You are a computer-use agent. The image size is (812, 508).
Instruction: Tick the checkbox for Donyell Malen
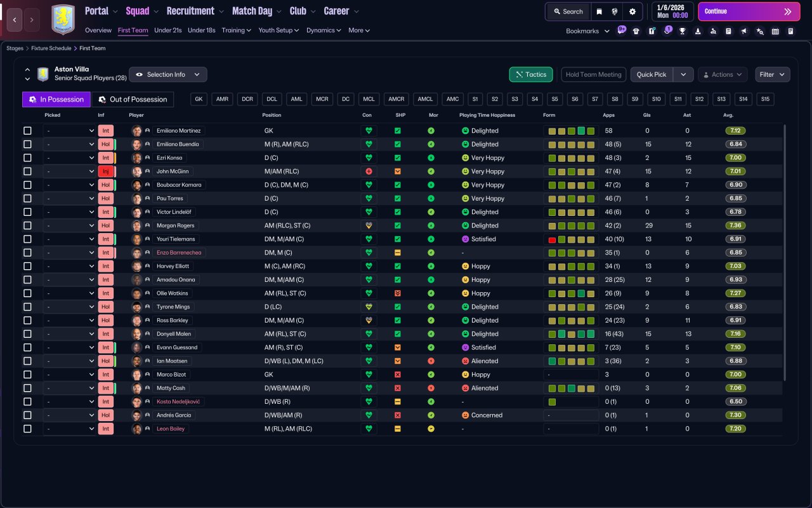pos(27,334)
